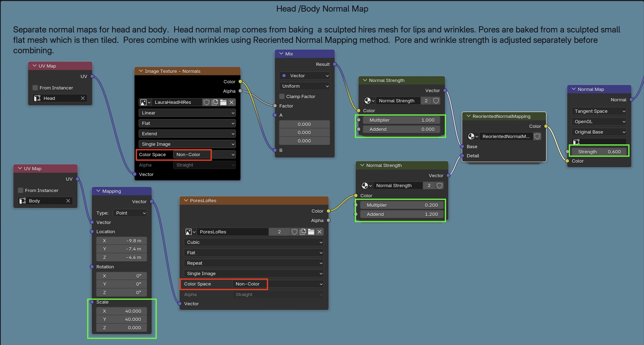This screenshot has height=345, width=644.
Task: Open Uniform factor mode dropdown in Mix
Action: [x=304, y=86]
